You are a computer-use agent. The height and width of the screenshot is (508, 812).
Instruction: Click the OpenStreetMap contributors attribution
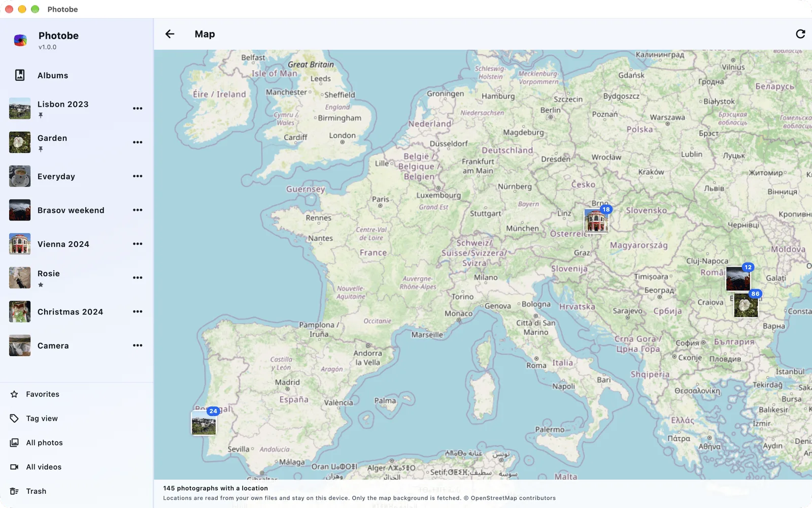pos(510,498)
